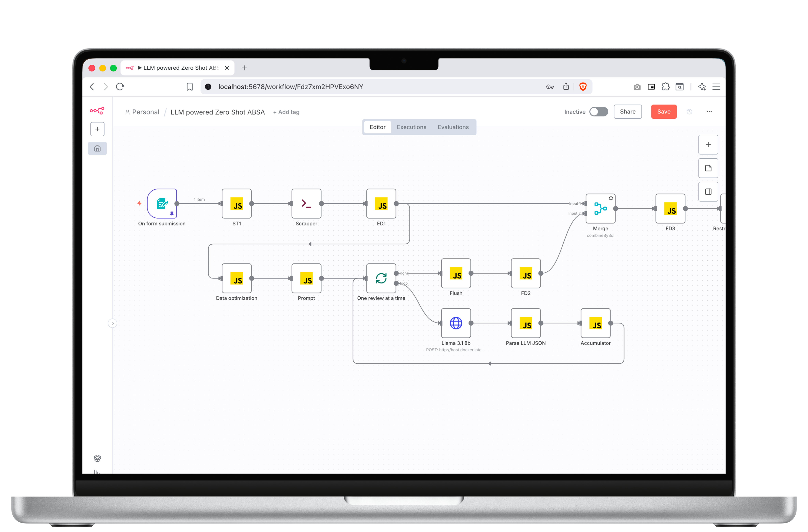
Task: Select the FD2 code node
Action: [526, 273]
